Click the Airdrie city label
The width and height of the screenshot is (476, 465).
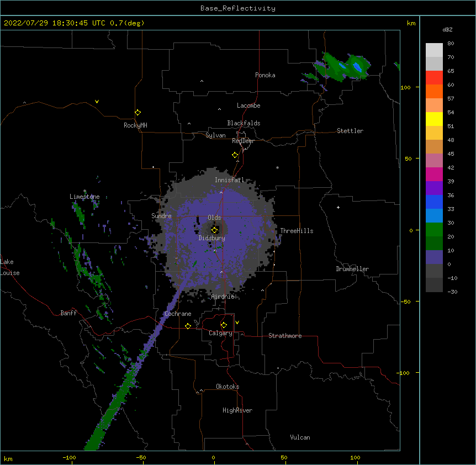(x=223, y=297)
